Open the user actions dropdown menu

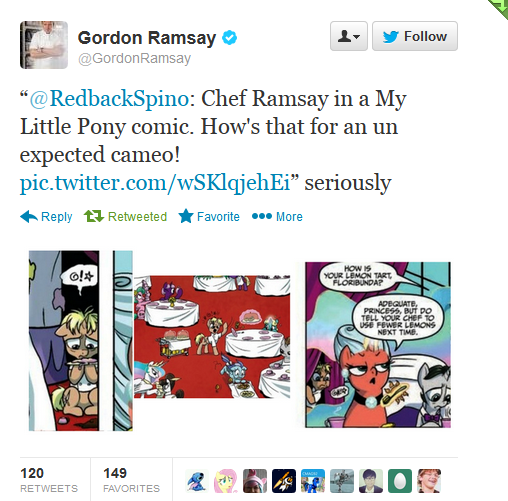pyautogui.click(x=349, y=36)
